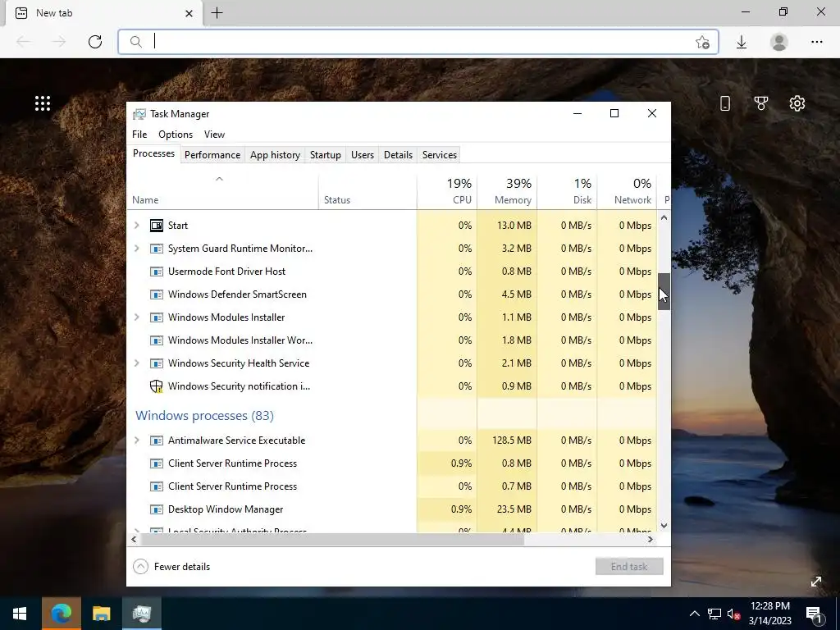This screenshot has width=840, height=630.
Task: Click the expand background icon
Action: (816, 582)
